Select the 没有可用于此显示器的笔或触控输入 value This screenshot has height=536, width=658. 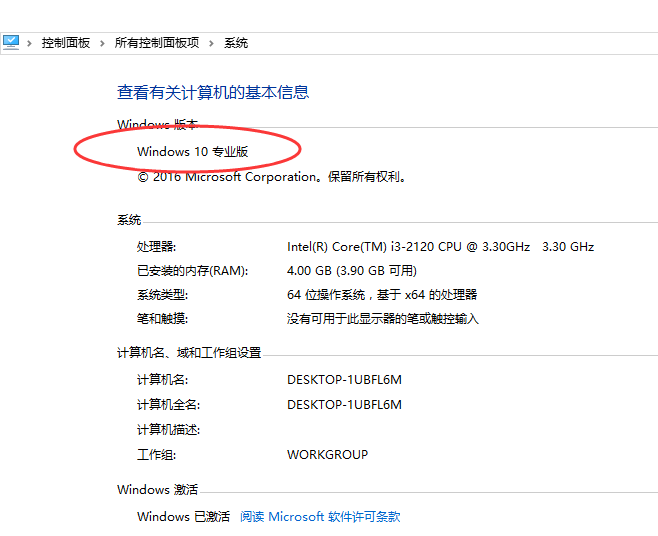coord(383,319)
